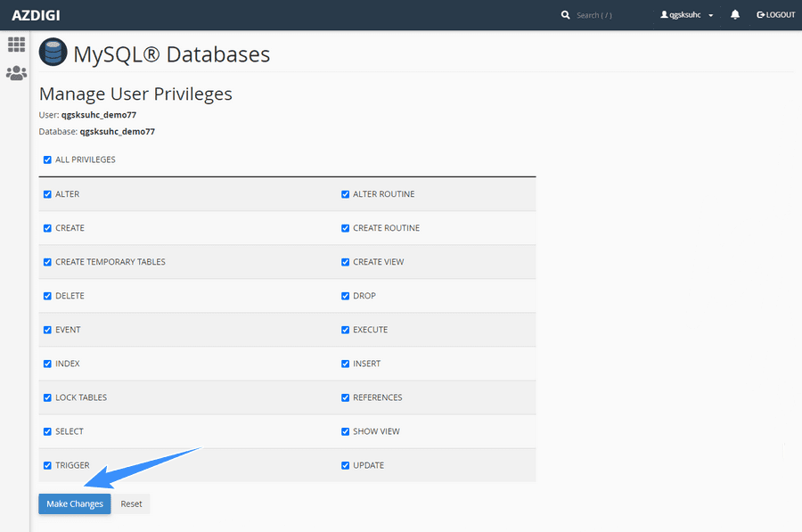
Task: Open the home grid icon in sidebar
Action: tap(16, 45)
